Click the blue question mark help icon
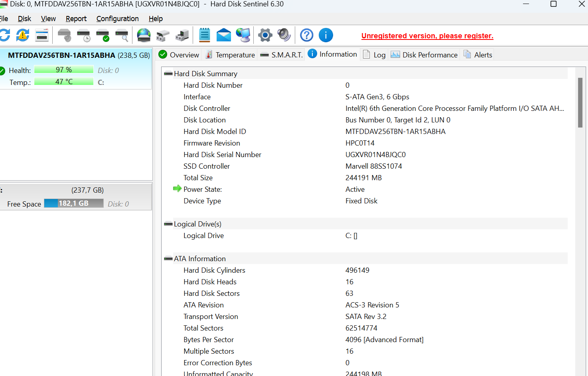This screenshot has height=376, width=588. tap(306, 35)
